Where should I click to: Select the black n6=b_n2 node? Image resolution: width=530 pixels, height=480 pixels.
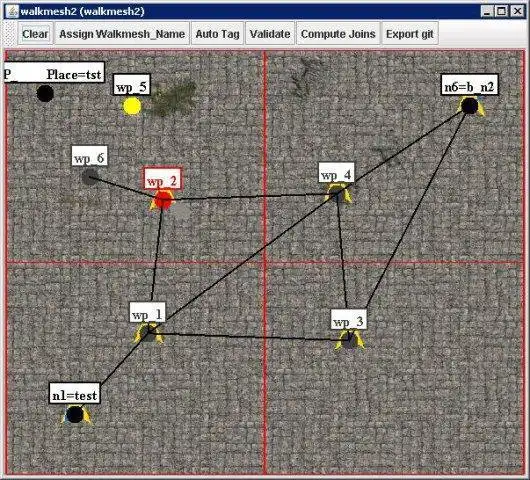click(x=469, y=106)
